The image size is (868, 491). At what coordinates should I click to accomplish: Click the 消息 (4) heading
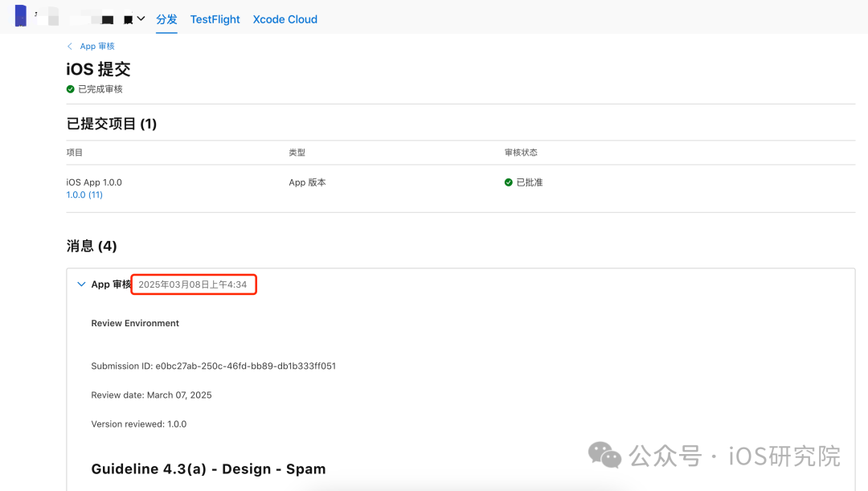pyautogui.click(x=92, y=246)
